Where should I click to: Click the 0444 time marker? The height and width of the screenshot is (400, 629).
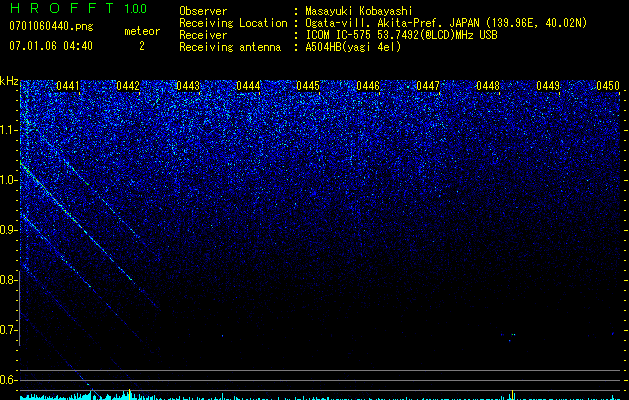pos(248,86)
